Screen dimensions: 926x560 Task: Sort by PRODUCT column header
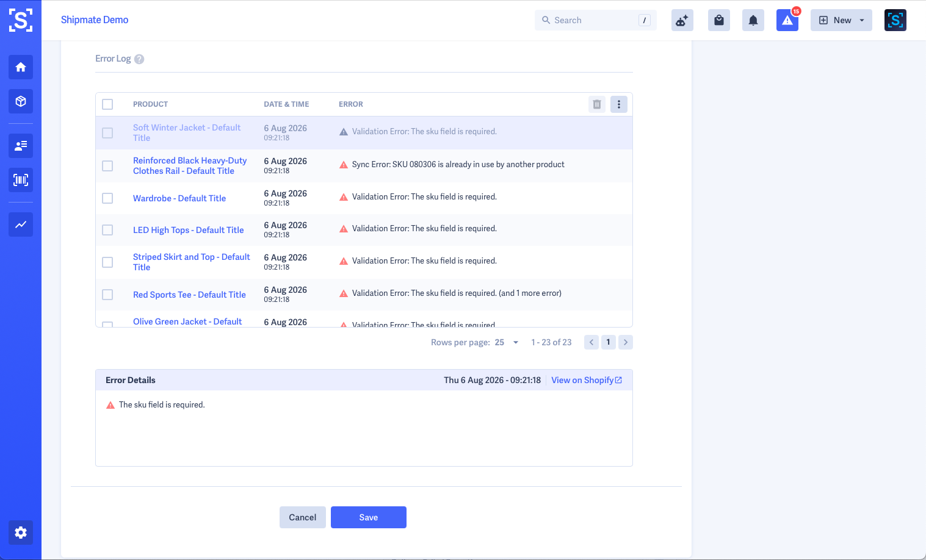(x=150, y=104)
